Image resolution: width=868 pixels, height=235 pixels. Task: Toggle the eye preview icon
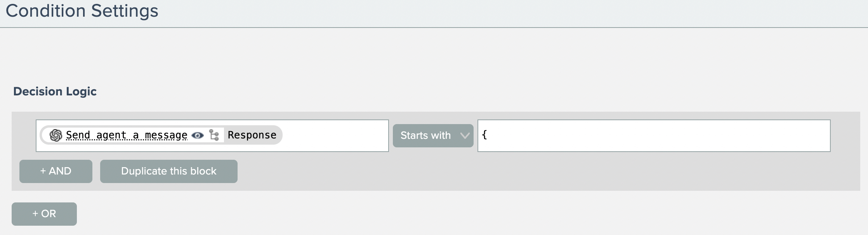(x=198, y=135)
